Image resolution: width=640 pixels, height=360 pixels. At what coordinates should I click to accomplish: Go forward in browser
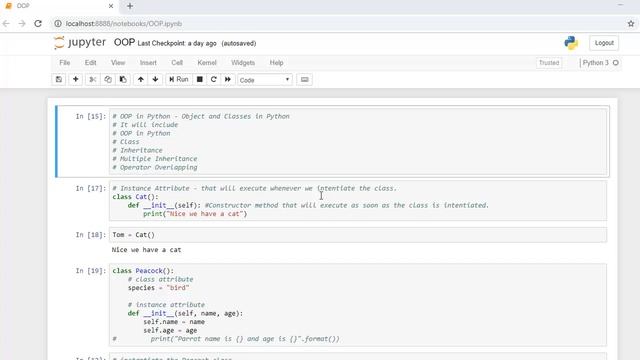[x=22, y=24]
